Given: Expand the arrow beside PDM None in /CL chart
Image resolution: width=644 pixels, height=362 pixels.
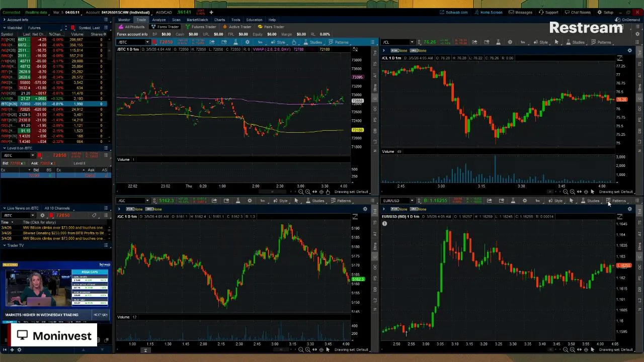Looking at the screenshot, I should tap(383, 51).
